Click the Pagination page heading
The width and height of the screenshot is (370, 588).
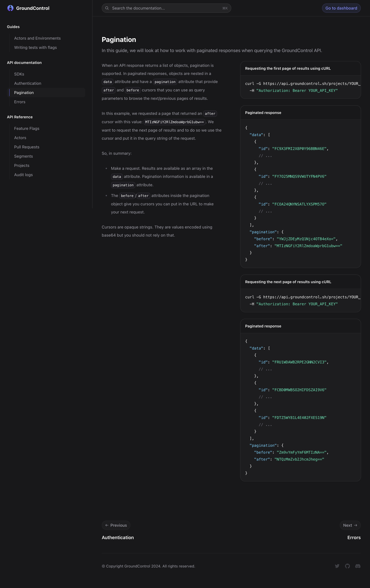[x=119, y=40]
